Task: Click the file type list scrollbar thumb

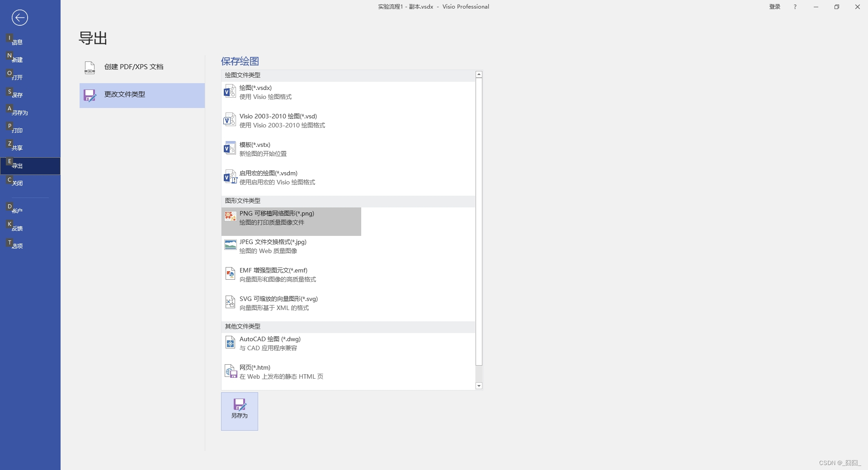Action: click(479, 221)
